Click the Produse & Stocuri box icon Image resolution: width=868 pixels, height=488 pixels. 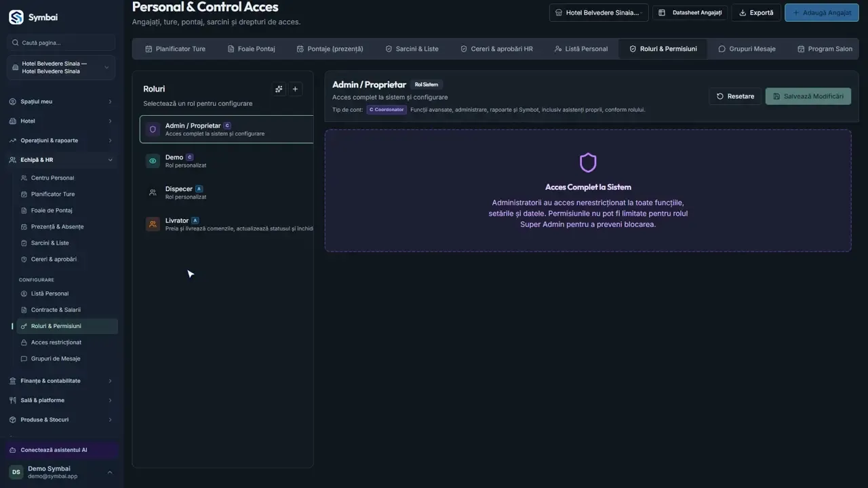click(x=13, y=420)
